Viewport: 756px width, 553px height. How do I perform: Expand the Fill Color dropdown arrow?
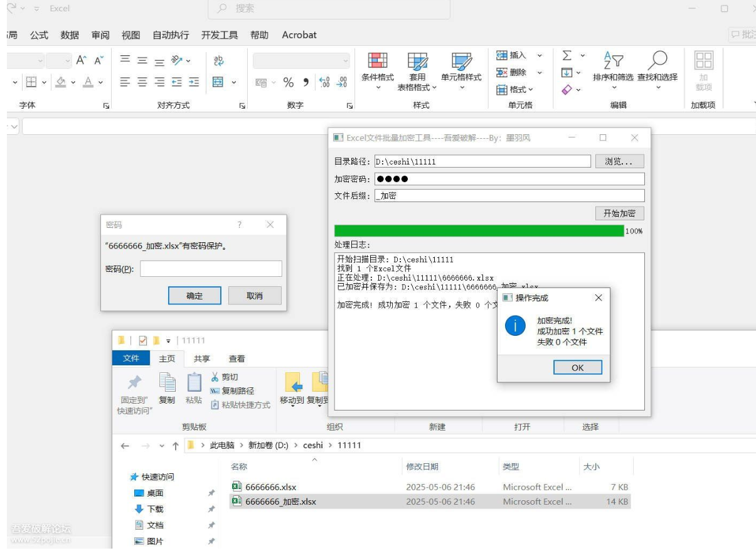click(x=73, y=82)
